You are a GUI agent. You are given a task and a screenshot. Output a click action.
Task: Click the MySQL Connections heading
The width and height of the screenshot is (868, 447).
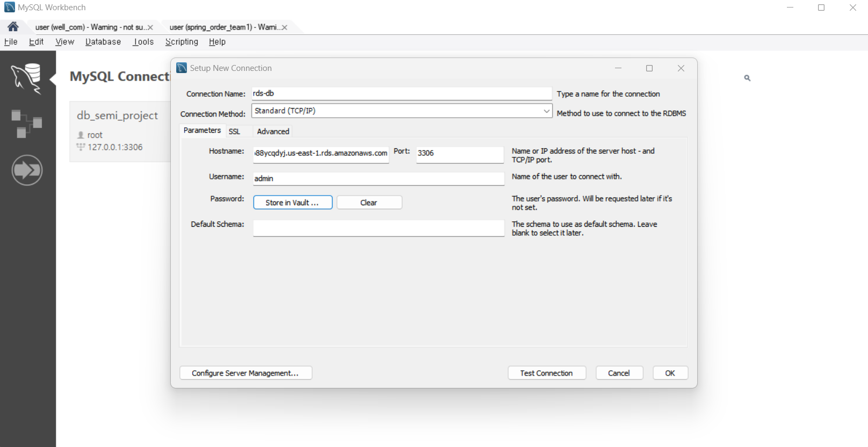click(x=120, y=76)
